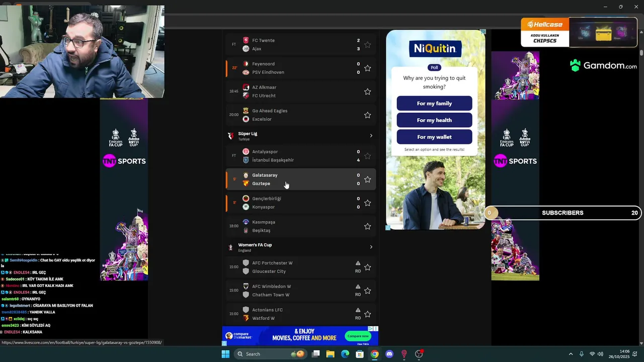Click the Antalyaspor crest
644x362 pixels.
(246, 151)
